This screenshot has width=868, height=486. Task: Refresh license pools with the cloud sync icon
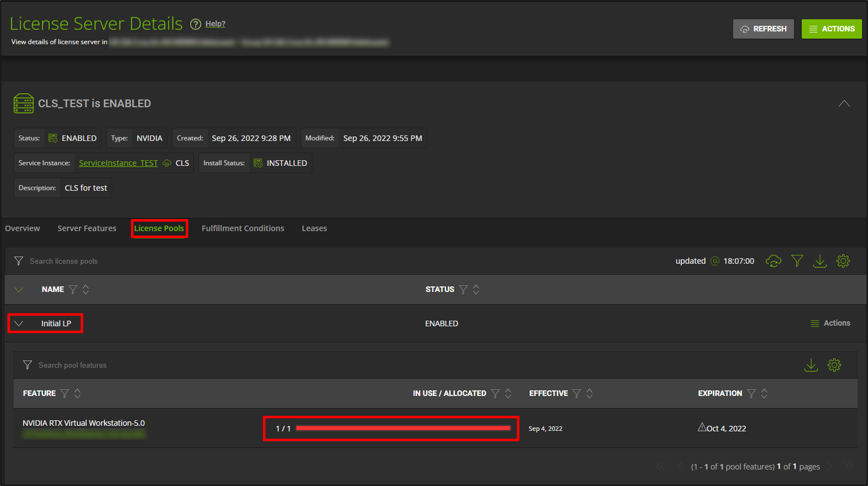pos(773,261)
